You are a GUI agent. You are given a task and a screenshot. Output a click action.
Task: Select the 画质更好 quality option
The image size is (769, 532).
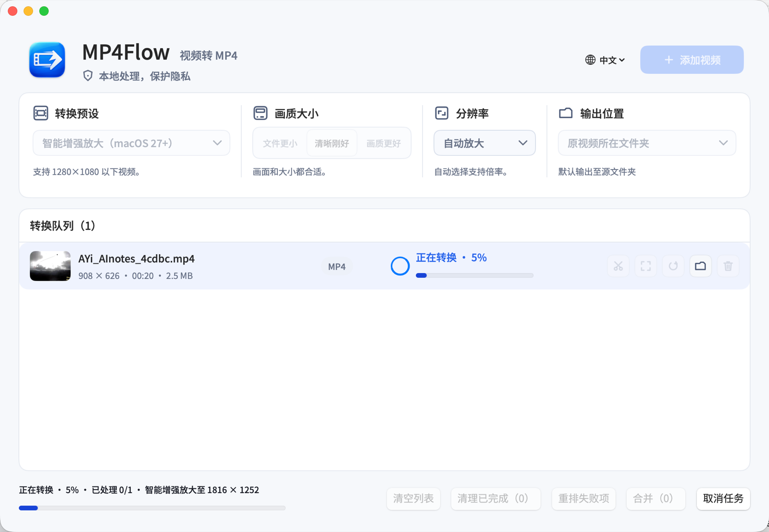(384, 143)
